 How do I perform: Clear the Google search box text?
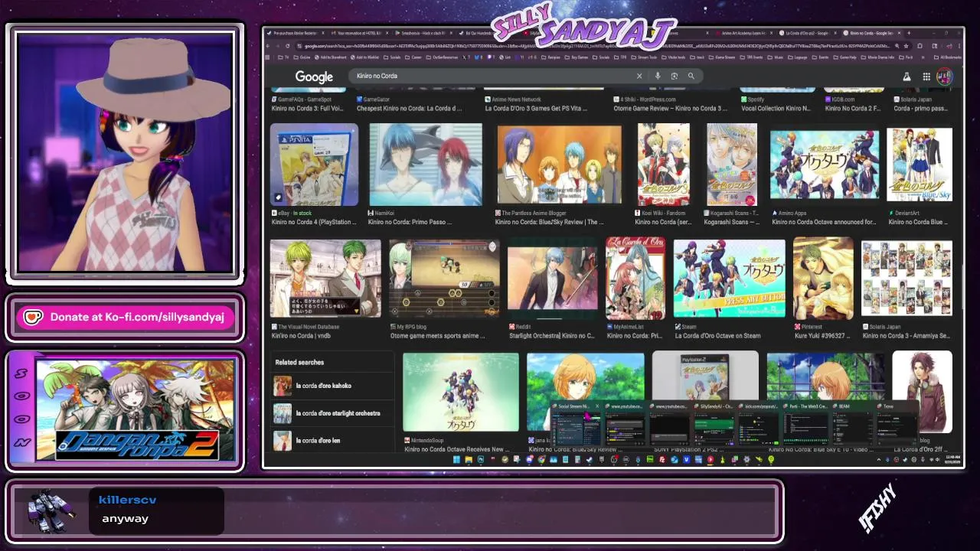pos(639,76)
